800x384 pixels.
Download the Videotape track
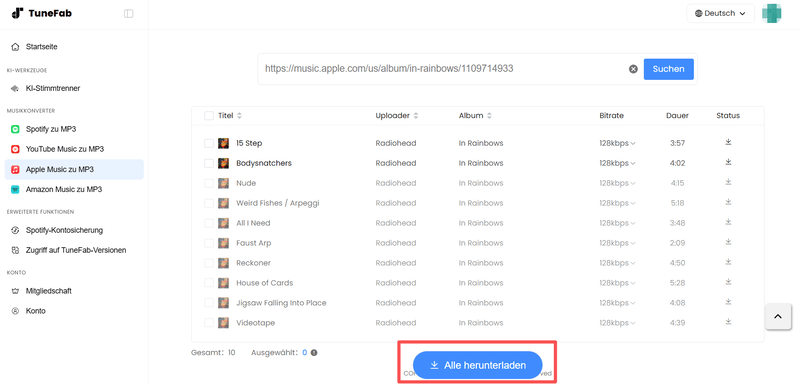(x=728, y=321)
